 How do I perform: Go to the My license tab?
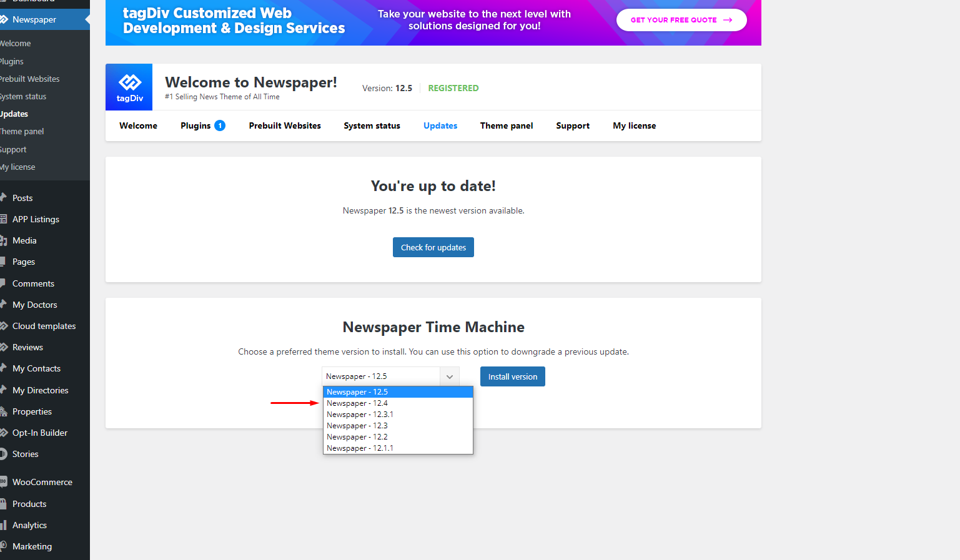click(x=634, y=125)
